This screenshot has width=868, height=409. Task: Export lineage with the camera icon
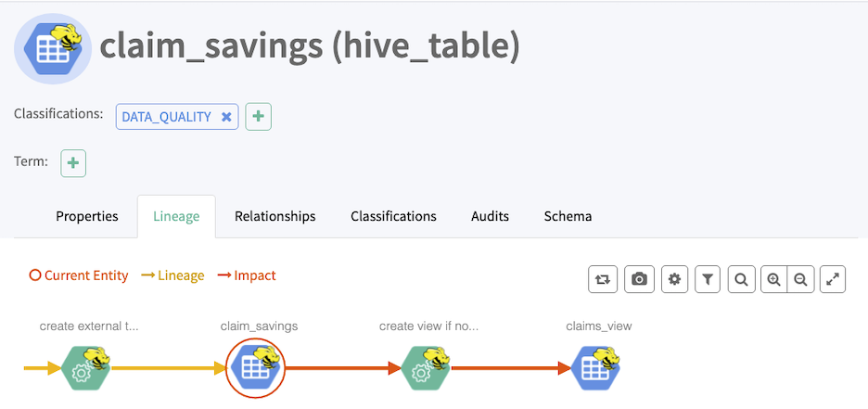pyautogui.click(x=639, y=279)
